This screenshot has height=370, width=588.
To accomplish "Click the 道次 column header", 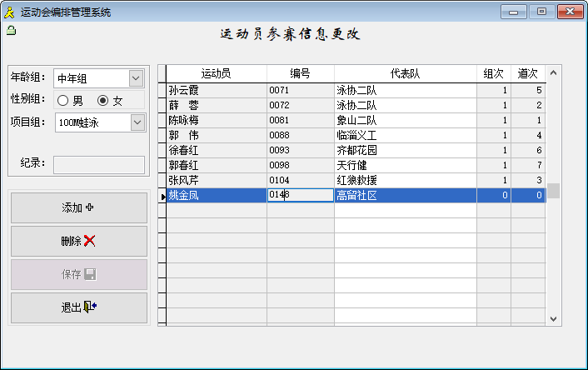I will click(527, 73).
